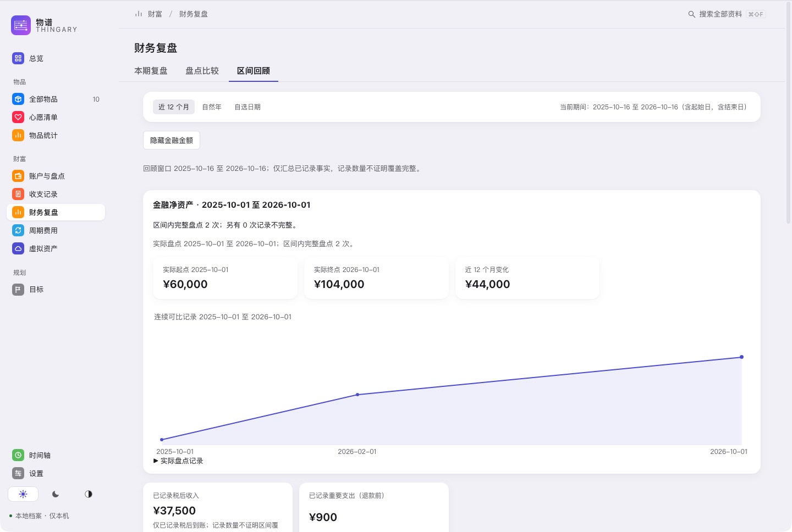This screenshot has height=532, width=792.
Task: Click ¥900 已记录重要支出 value
Action: (323, 517)
